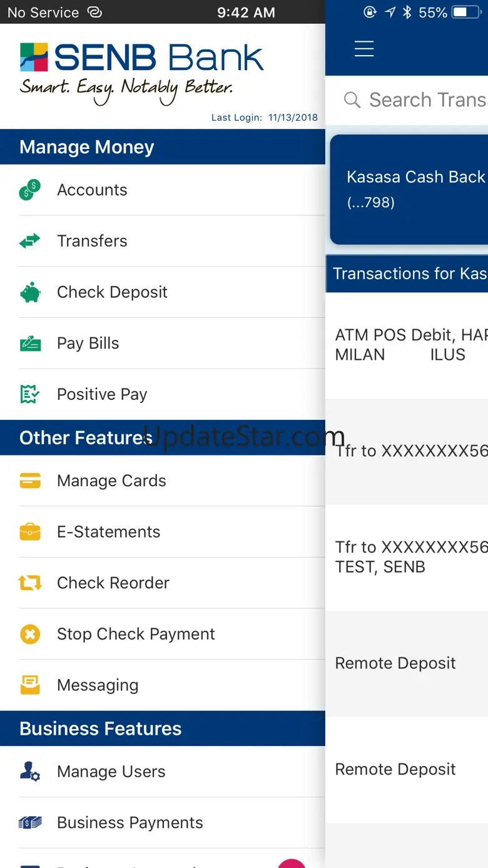The image size is (488, 868).
Task: Open the Tfr to TEST, SENB transaction
Action: 407,558
